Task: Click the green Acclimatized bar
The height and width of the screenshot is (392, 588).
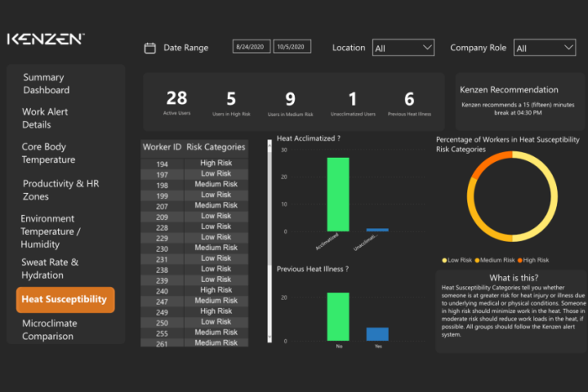Action: click(338, 195)
